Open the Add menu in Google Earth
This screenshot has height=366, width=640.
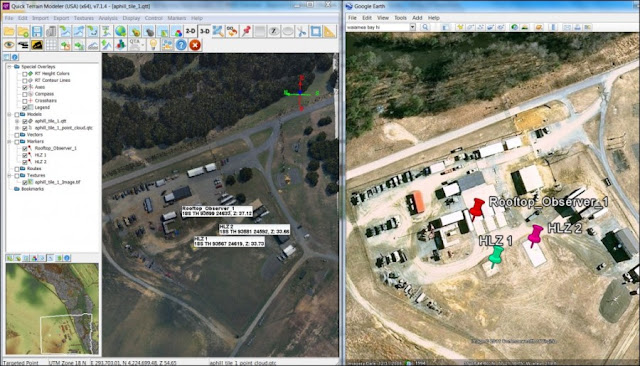coord(417,18)
